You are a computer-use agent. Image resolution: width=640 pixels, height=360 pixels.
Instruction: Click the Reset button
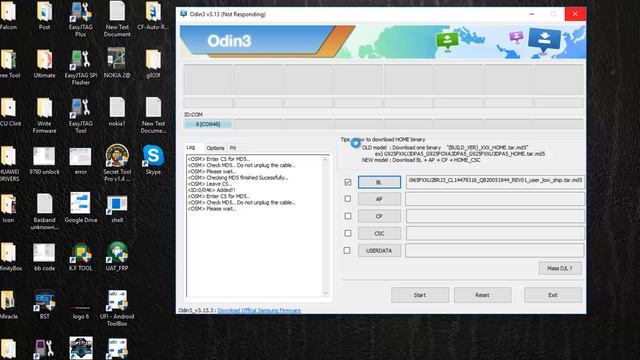point(482,295)
